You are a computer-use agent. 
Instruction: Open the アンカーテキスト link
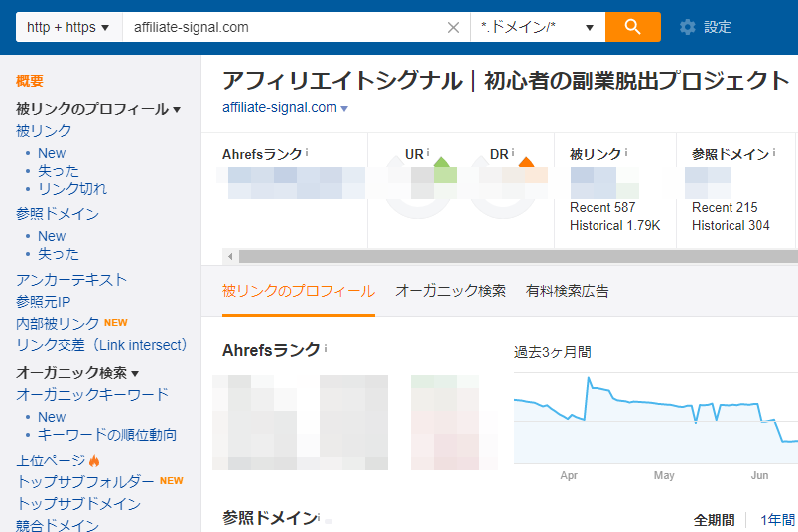coord(71,280)
